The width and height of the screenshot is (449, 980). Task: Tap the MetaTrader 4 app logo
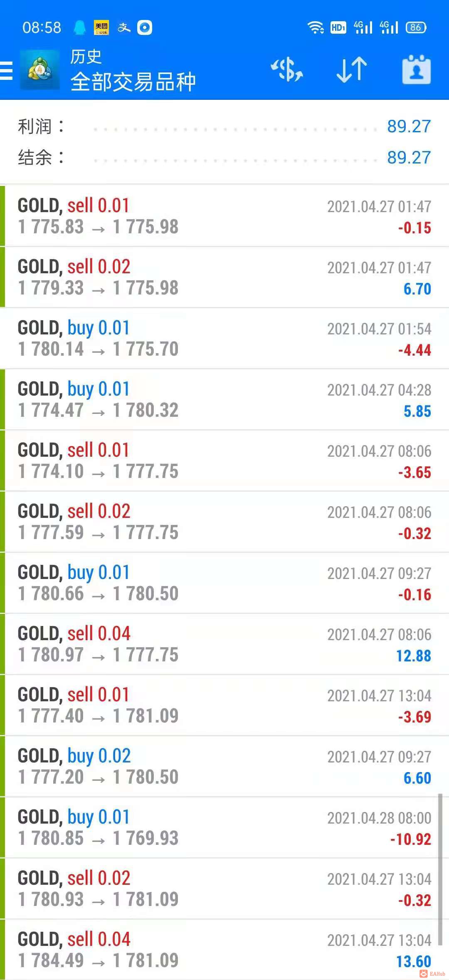pos(39,70)
